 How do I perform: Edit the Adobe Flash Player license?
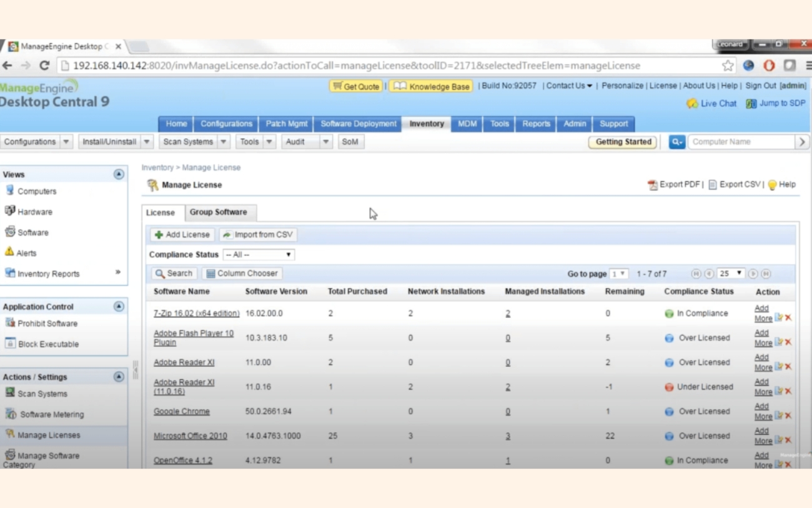coord(778,342)
